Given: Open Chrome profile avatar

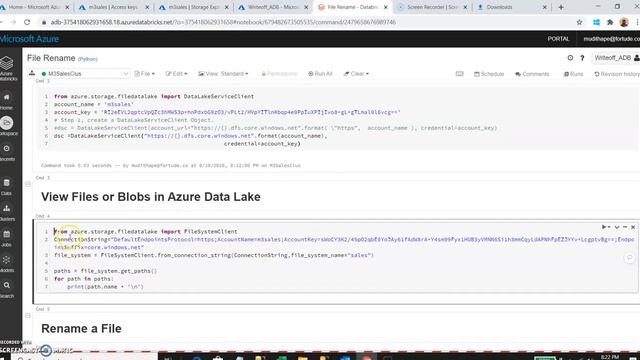Looking at the screenshot, I should click(624, 22).
